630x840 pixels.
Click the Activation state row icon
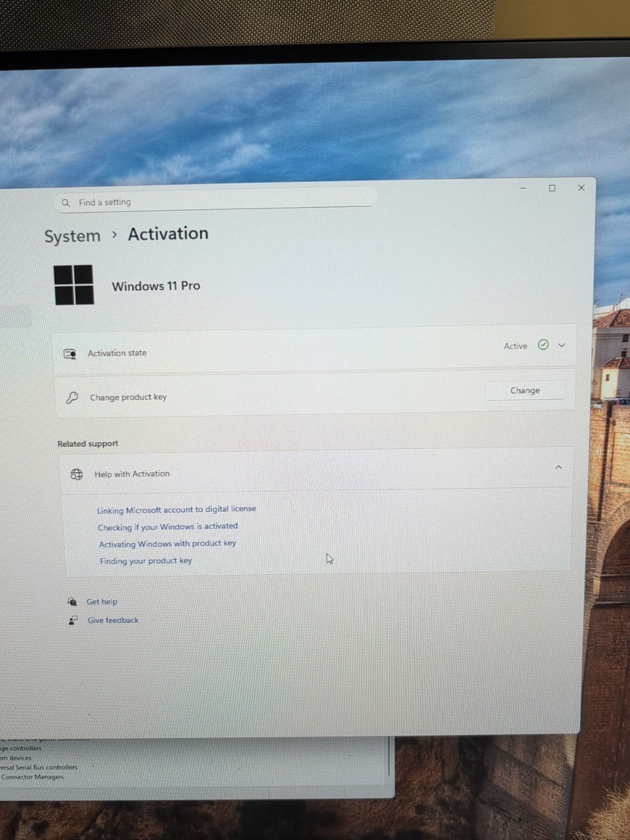(x=70, y=354)
